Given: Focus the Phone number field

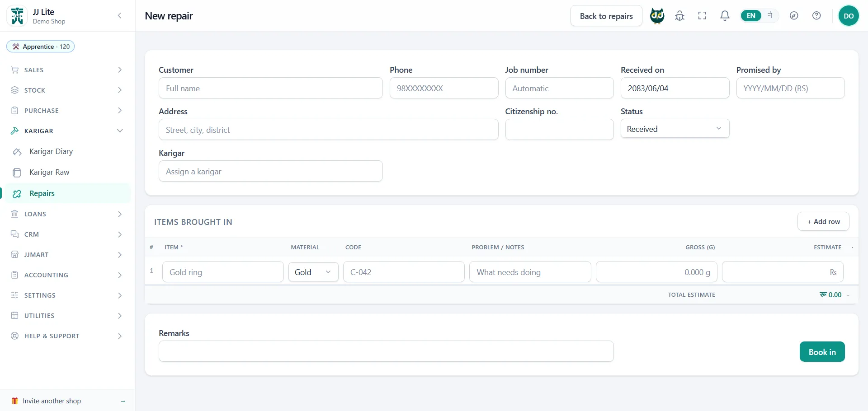Looking at the screenshot, I should (444, 88).
